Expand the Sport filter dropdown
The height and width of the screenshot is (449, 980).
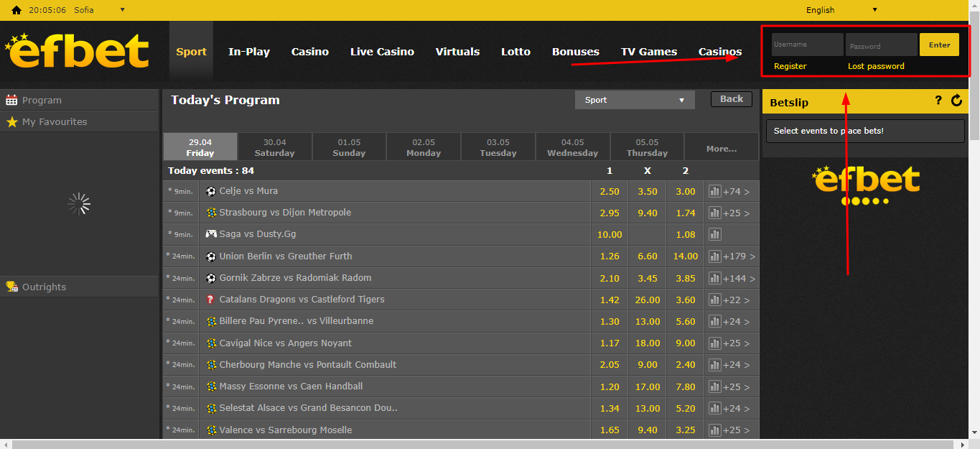635,100
